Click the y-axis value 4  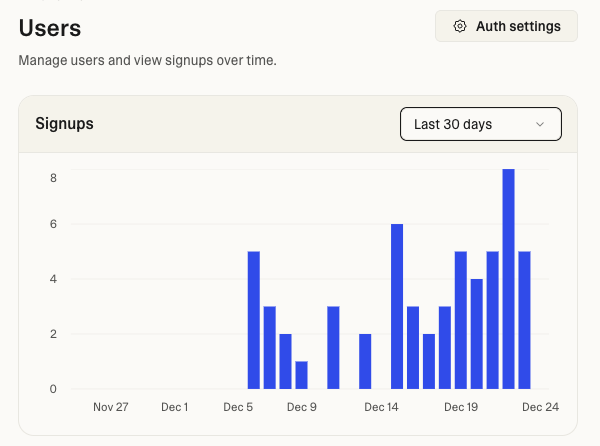click(x=53, y=279)
